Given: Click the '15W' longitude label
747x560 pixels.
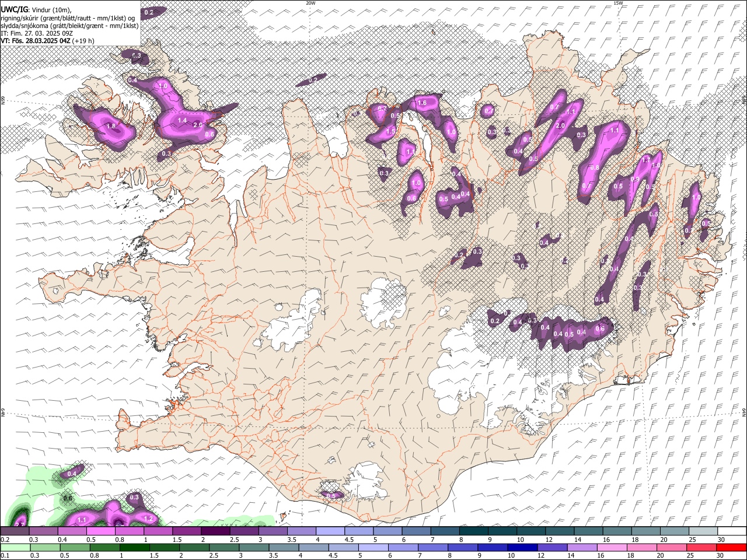Looking at the screenshot, I should click(618, 3).
